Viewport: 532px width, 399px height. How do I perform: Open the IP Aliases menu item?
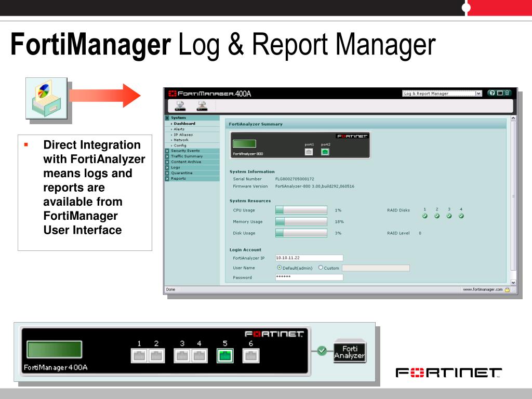[183, 135]
